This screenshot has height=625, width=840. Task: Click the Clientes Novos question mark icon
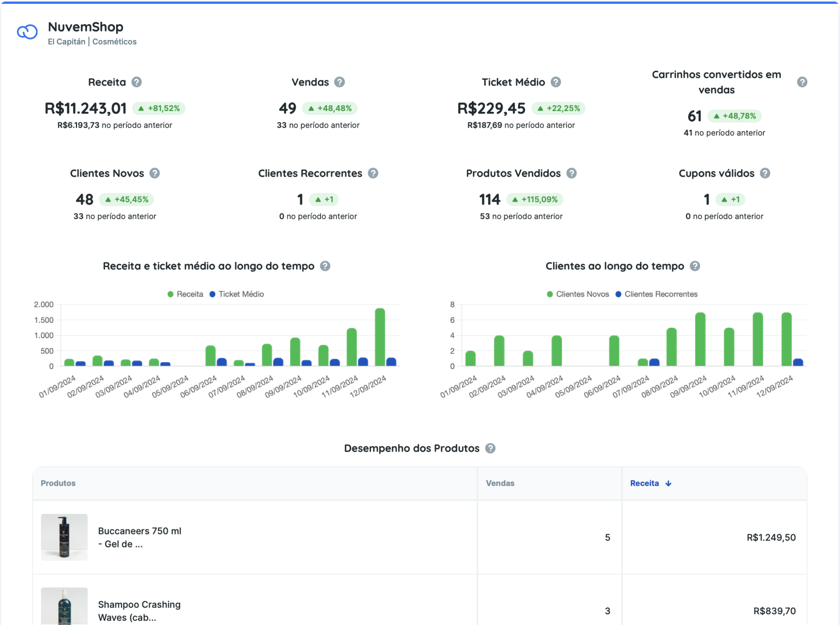[x=154, y=173]
